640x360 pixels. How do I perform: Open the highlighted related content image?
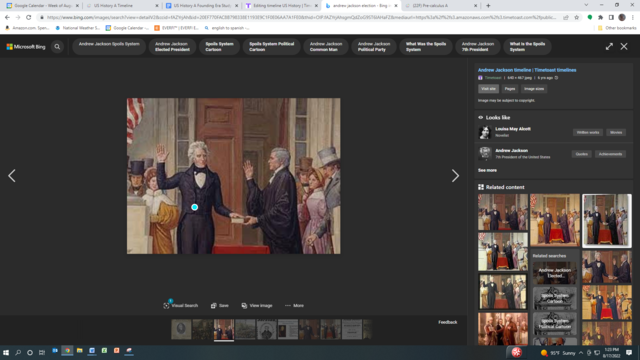coord(607,220)
